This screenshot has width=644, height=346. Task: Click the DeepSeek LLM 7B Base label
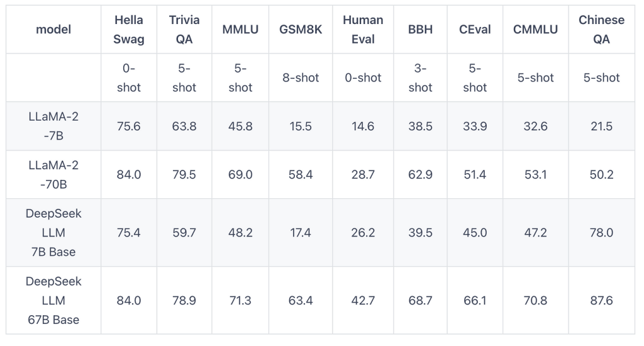(x=53, y=233)
